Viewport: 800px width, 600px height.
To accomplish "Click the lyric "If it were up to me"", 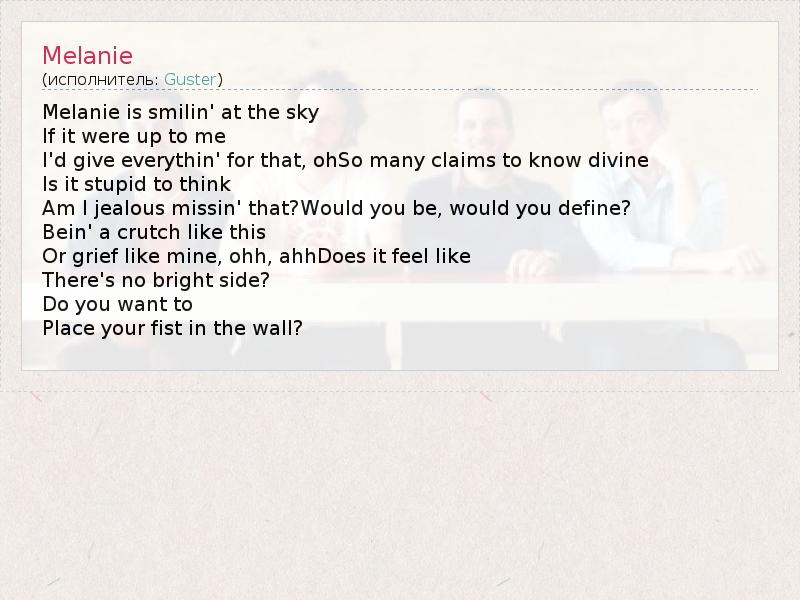I will 134,136.
